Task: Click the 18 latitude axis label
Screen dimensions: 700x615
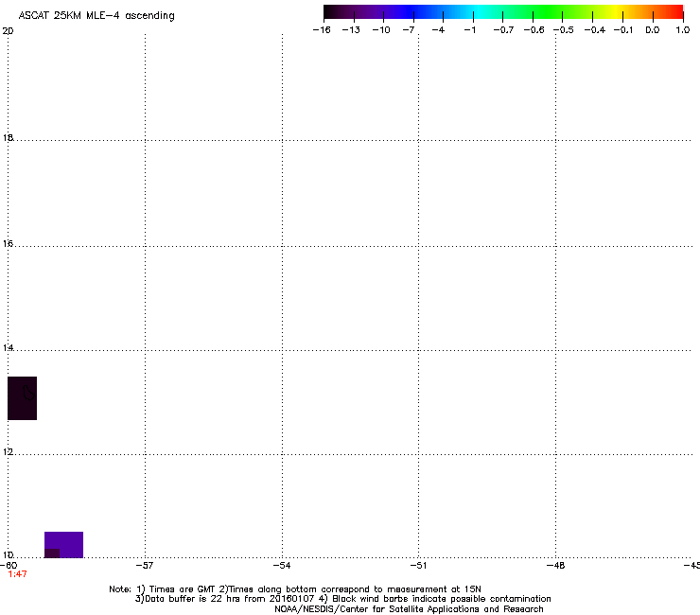Action: [8, 138]
